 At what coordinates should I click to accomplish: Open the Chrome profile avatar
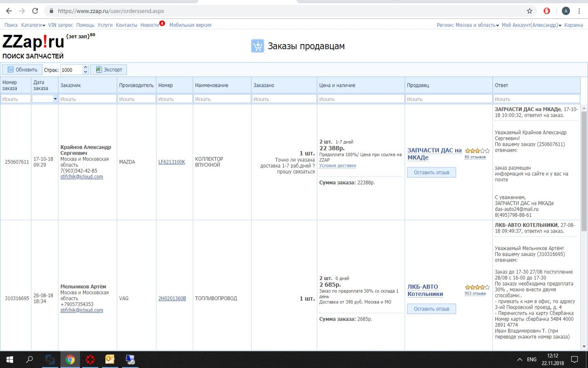point(566,11)
